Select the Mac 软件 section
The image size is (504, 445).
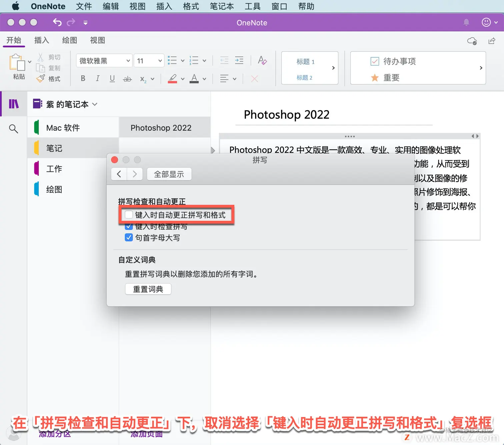click(x=73, y=128)
